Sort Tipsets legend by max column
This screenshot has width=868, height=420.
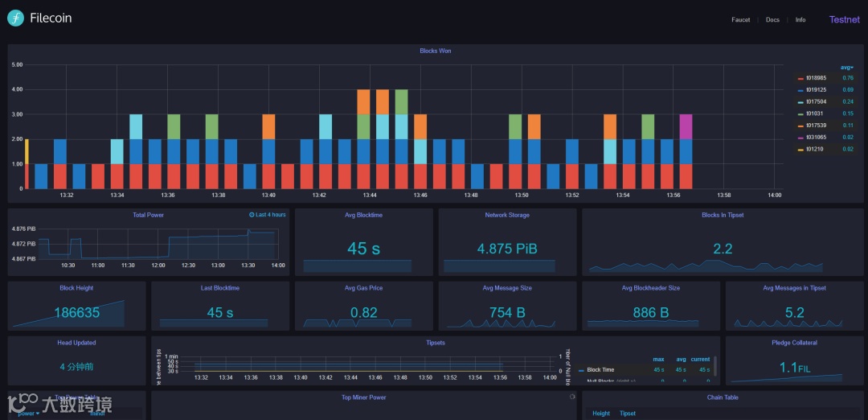(x=659, y=359)
